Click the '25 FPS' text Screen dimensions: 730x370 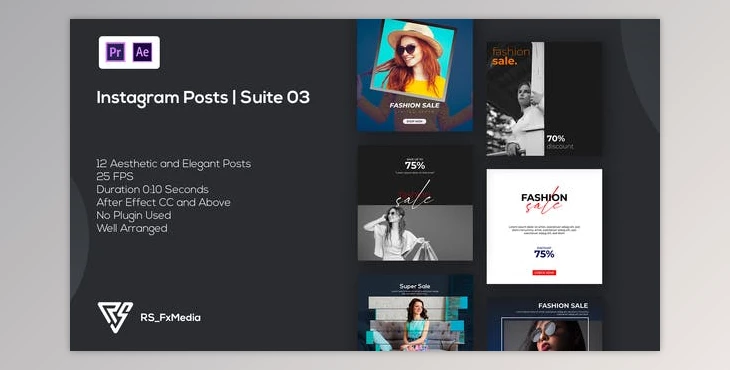(115, 177)
